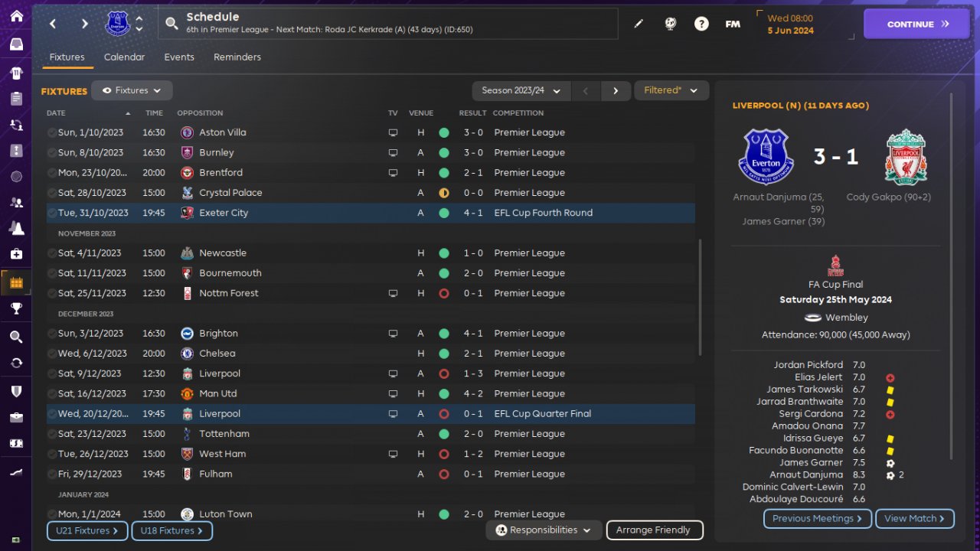
Task: Toggle the tick on the Brighton fixture
Action: click(51, 334)
